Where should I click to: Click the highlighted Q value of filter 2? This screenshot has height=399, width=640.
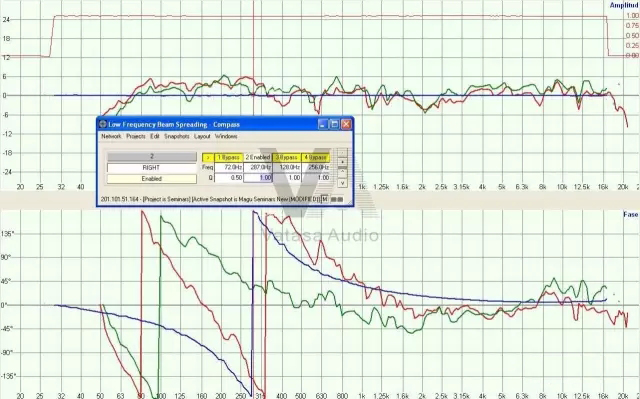(x=258, y=178)
